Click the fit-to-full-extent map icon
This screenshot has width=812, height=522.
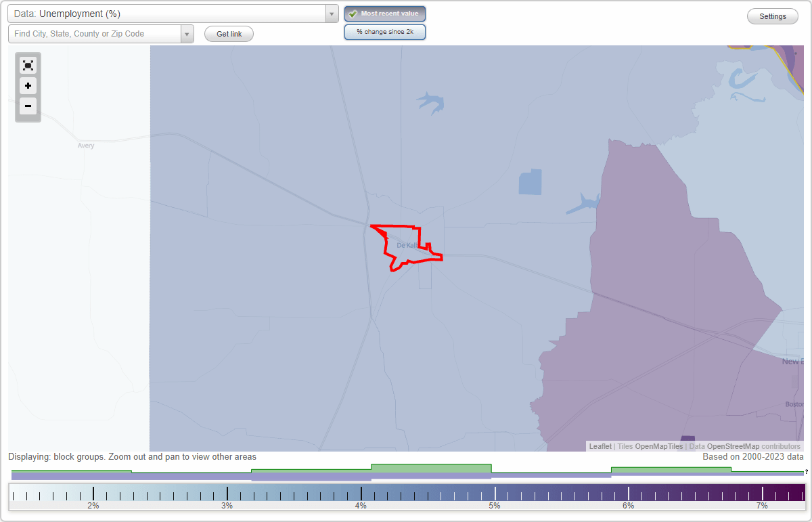coord(28,65)
